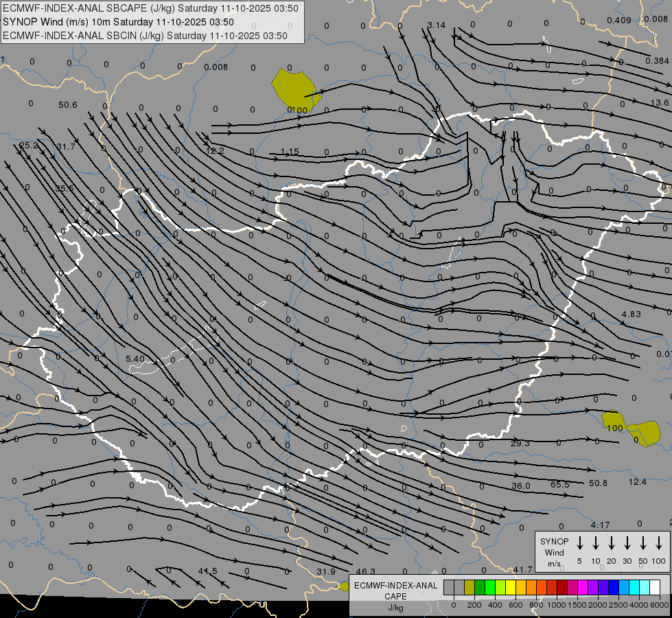Select the 100 m/s wind arrow in legend
The width and height of the screenshot is (672, 618).
point(659,543)
